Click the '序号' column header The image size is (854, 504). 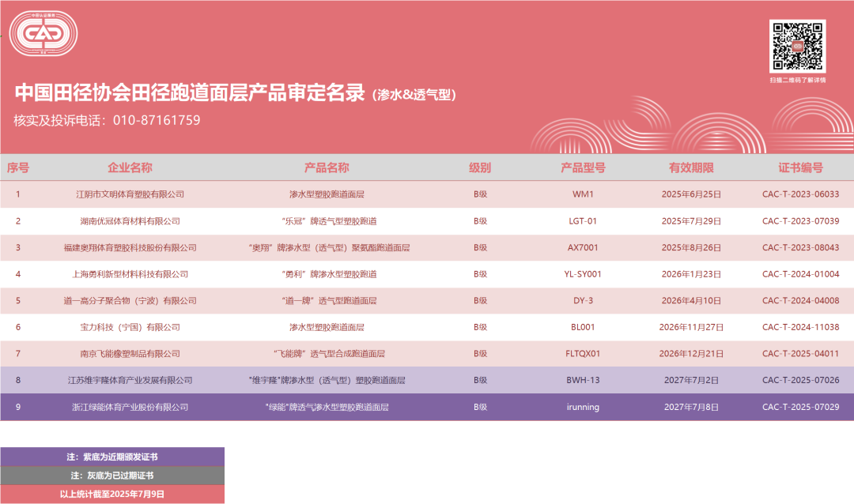pos(18,167)
